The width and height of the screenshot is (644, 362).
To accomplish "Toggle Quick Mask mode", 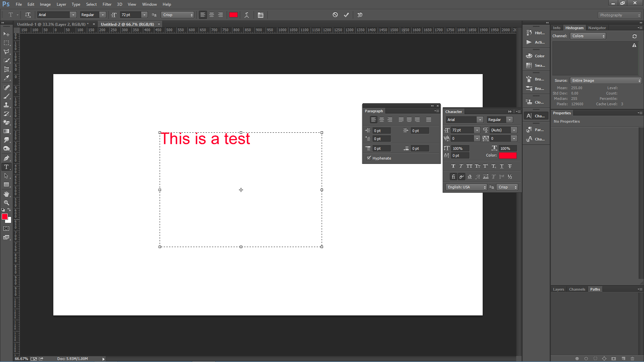I will coord(6,229).
